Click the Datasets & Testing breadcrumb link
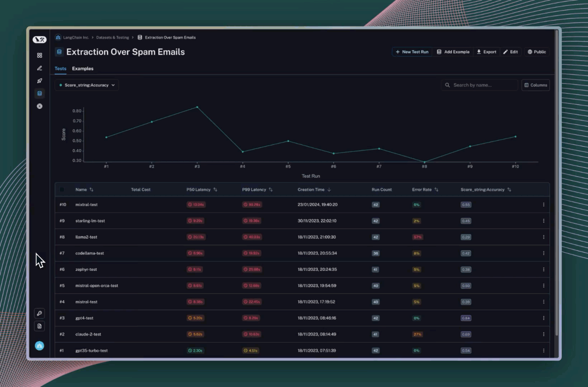This screenshot has width=588, height=387. (x=112, y=37)
